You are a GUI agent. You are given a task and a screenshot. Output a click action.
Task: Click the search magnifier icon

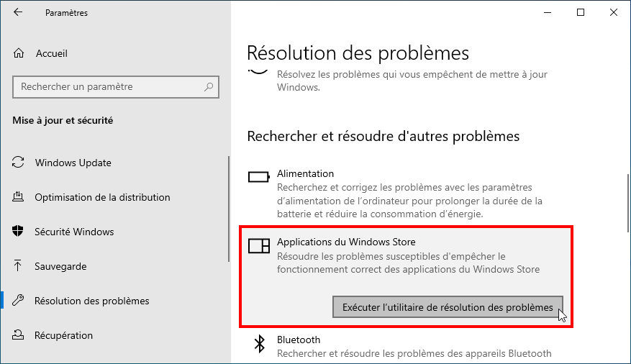[209, 86]
